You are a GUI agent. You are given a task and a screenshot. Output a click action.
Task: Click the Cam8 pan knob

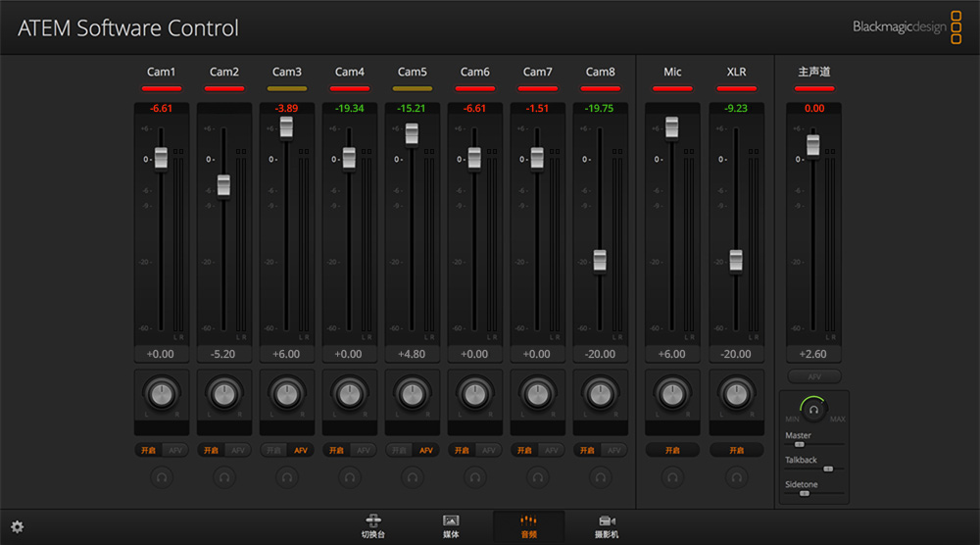click(x=601, y=394)
